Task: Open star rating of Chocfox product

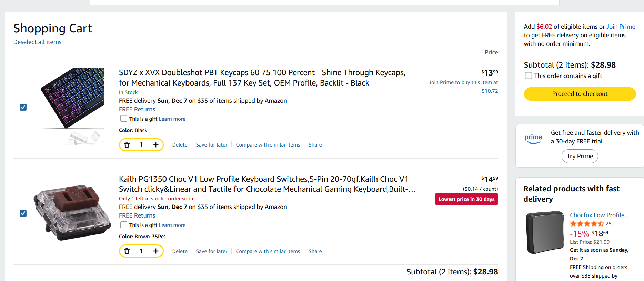Action: 587,224
